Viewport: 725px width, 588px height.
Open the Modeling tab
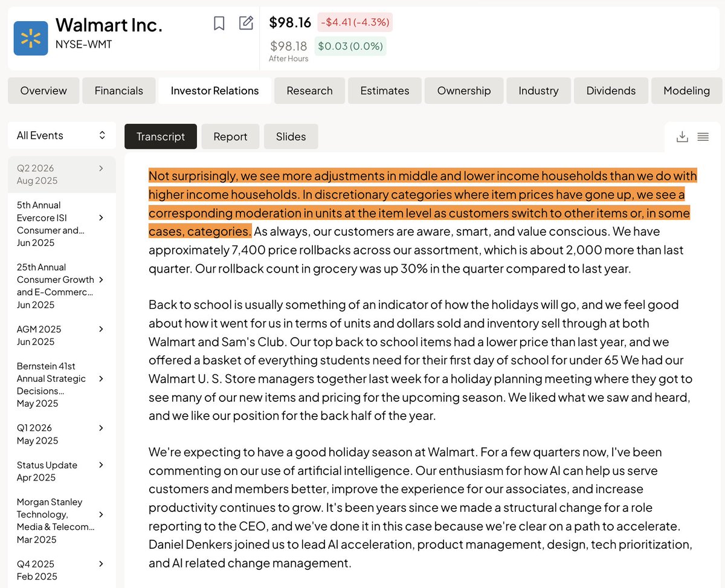point(686,91)
